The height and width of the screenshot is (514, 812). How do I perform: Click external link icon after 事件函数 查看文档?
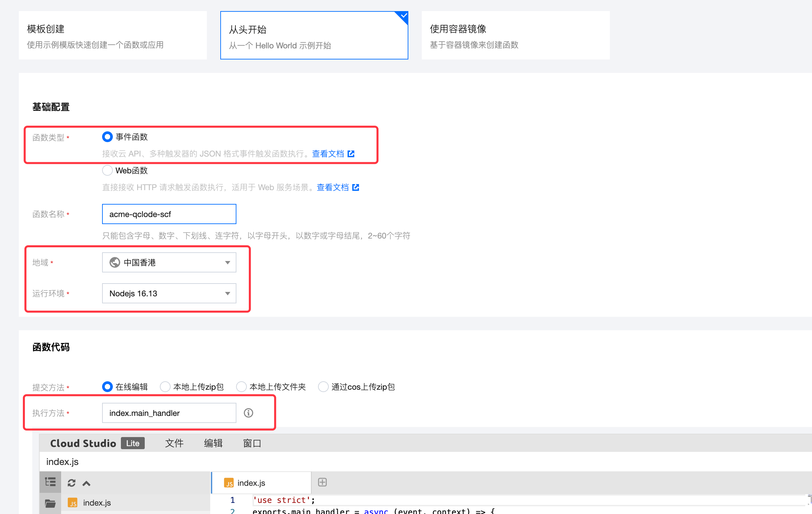pos(351,154)
